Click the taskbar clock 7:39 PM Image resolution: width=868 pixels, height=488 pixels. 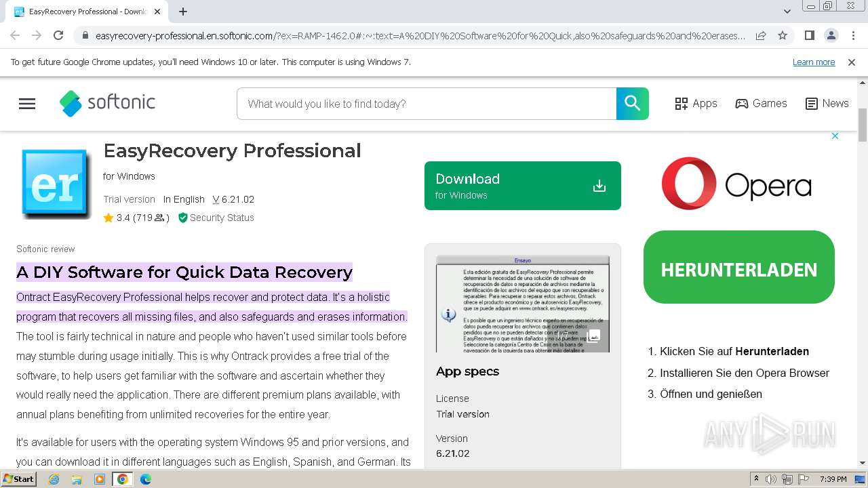[x=833, y=479]
